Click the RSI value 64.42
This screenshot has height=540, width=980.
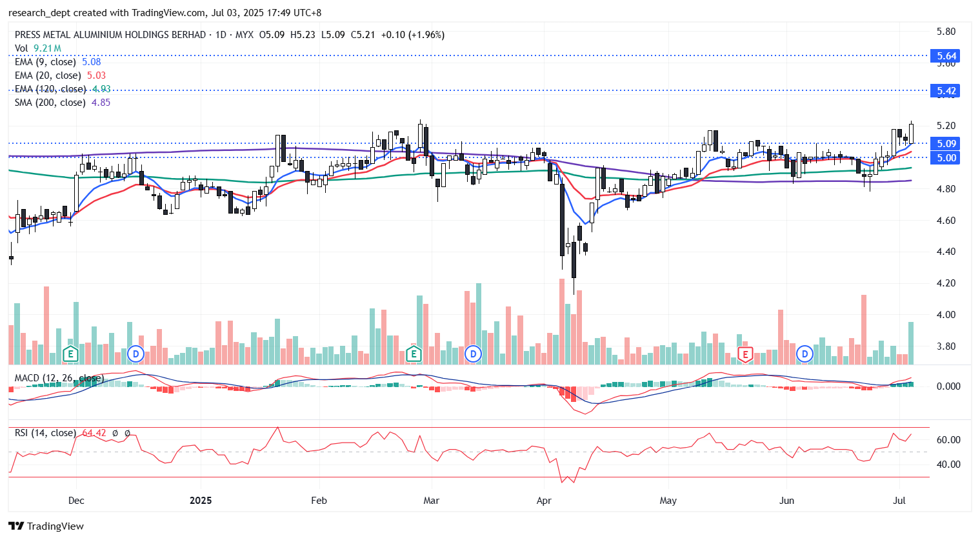(x=94, y=433)
